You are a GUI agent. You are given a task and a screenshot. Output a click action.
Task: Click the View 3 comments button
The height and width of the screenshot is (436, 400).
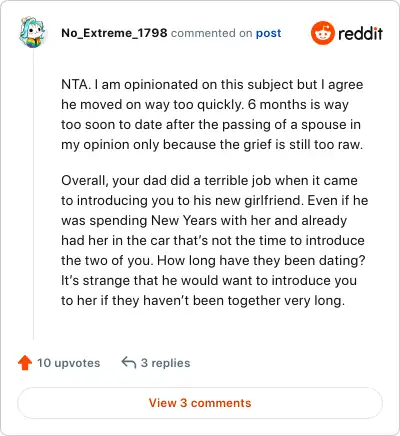coord(200,403)
